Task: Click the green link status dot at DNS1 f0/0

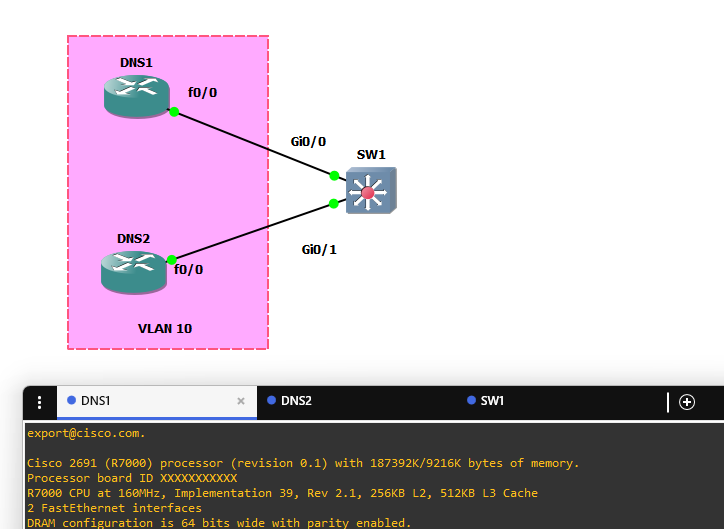Action: 174,112
